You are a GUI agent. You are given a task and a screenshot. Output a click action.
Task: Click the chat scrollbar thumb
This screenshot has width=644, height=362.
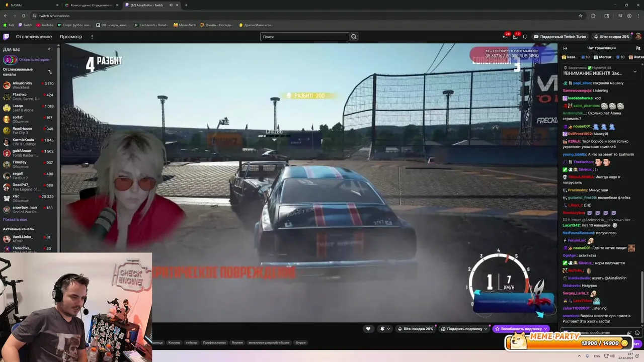[641, 297]
